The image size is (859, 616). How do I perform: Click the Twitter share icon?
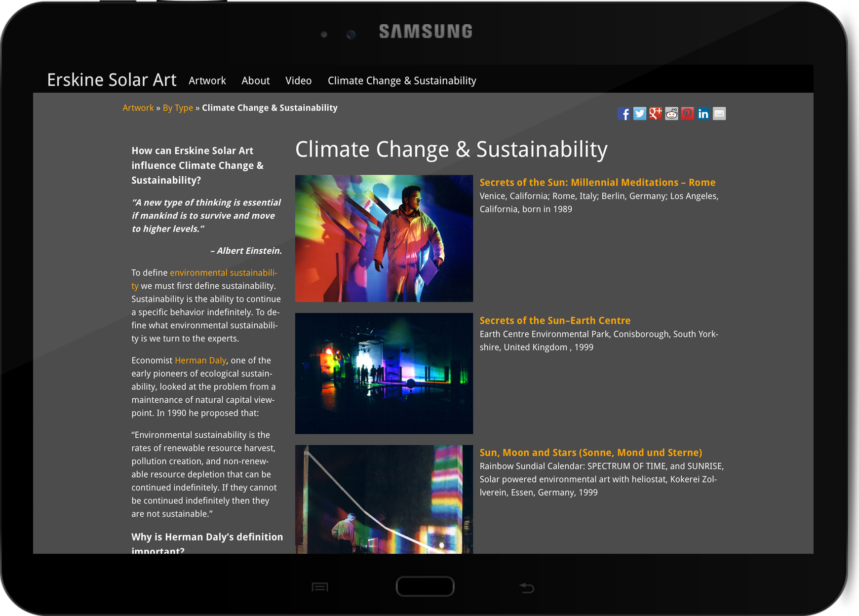click(x=639, y=114)
